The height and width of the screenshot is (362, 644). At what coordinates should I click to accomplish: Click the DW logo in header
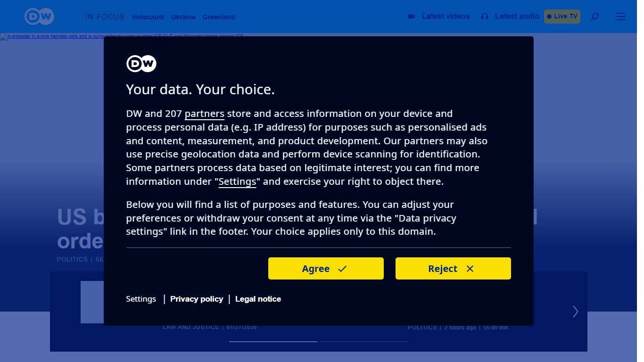(39, 16)
